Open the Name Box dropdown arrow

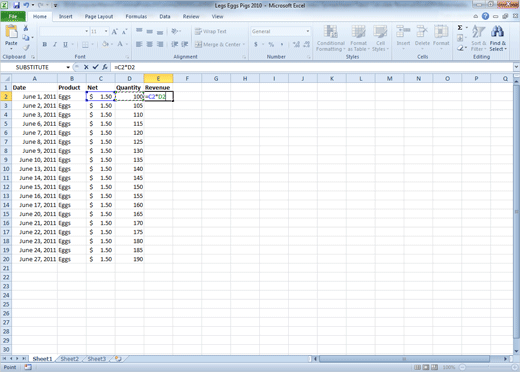[68, 67]
